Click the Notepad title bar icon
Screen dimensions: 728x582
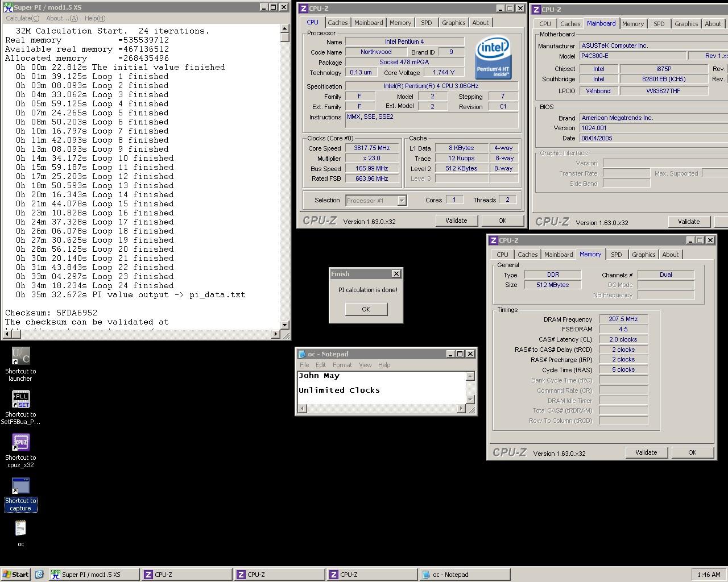(301, 354)
